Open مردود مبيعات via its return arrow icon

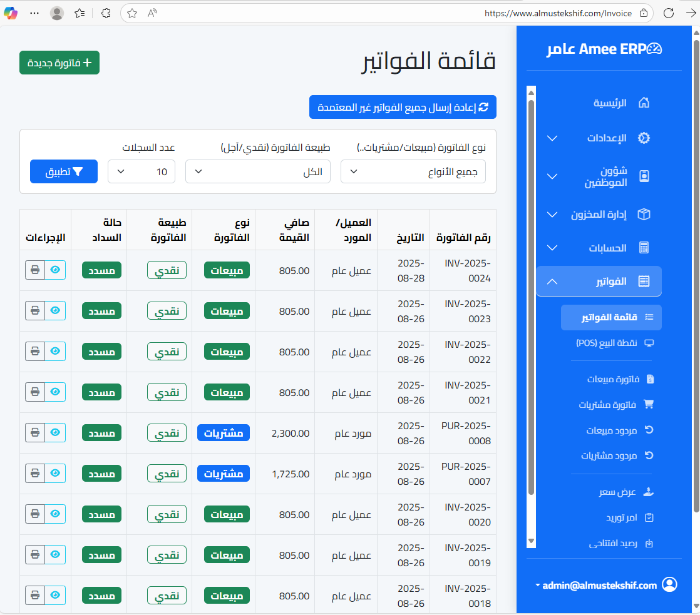[x=649, y=430]
